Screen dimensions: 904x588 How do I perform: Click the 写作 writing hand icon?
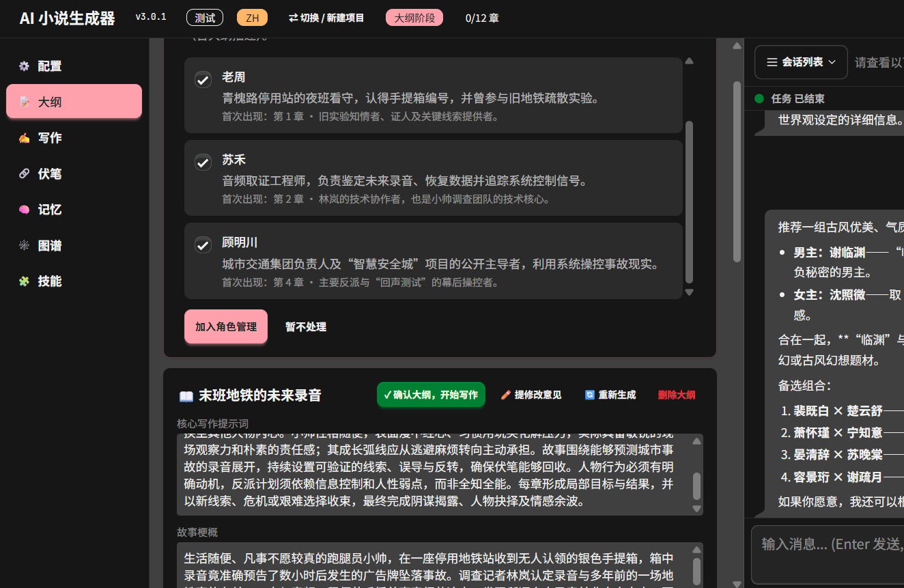[x=25, y=138]
